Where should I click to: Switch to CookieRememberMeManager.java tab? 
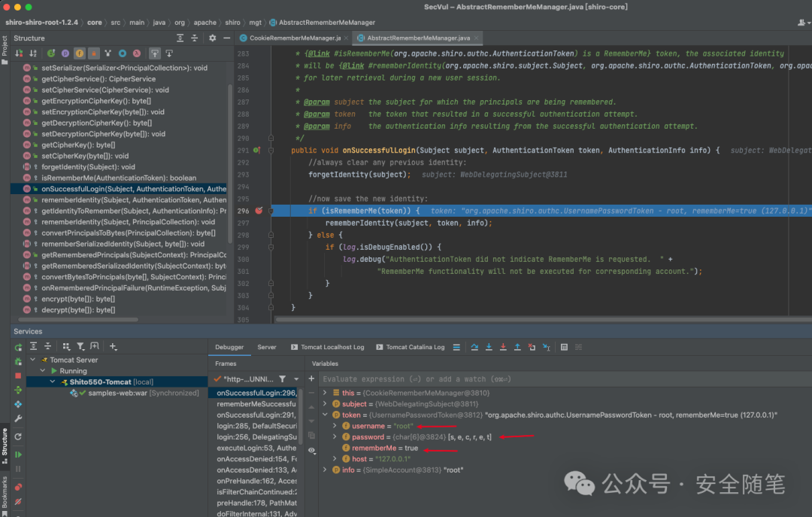coord(294,38)
